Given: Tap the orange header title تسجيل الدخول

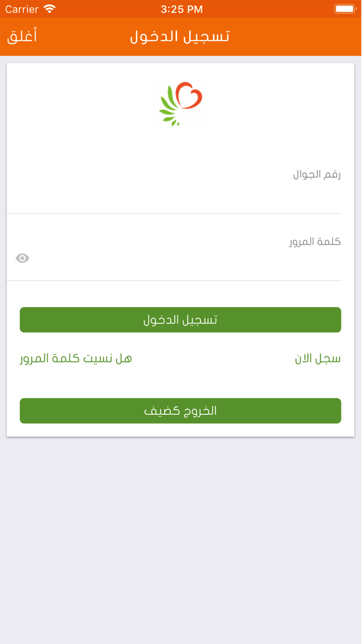Looking at the screenshot, I should (180, 37).
